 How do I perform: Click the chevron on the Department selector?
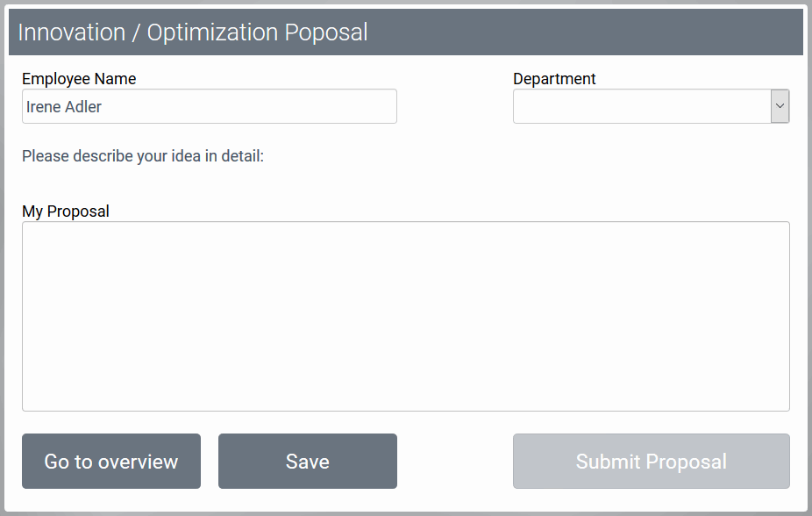(x=779, y=105)
